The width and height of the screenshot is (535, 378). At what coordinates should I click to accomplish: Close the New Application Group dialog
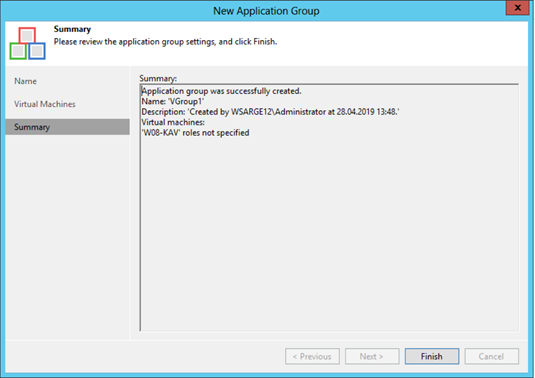[x=517, y=8]
